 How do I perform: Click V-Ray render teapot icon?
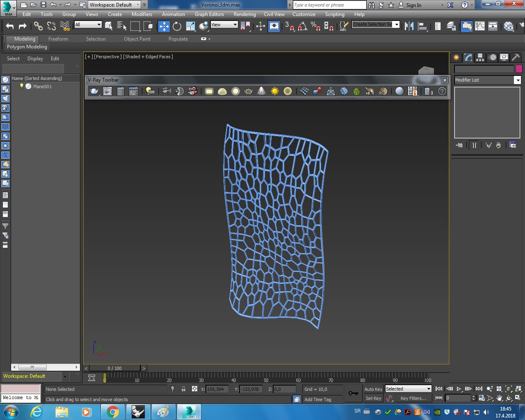pyautogui.click(x=94, y=91)
